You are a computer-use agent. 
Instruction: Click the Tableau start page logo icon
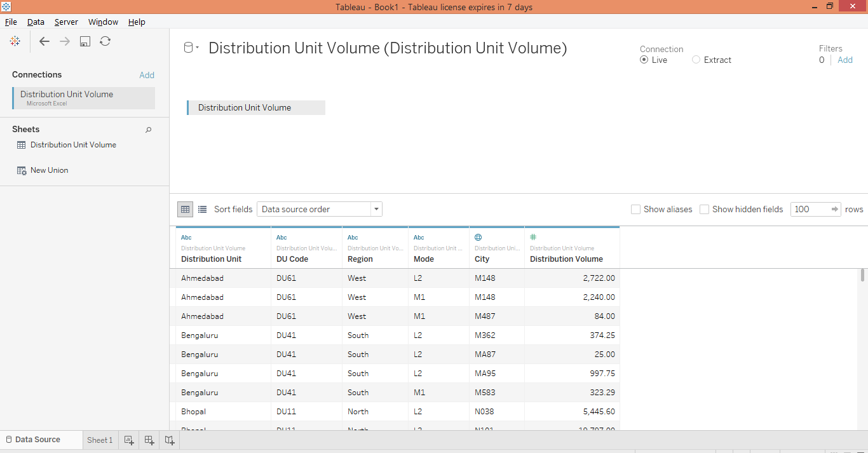(15, 41)
